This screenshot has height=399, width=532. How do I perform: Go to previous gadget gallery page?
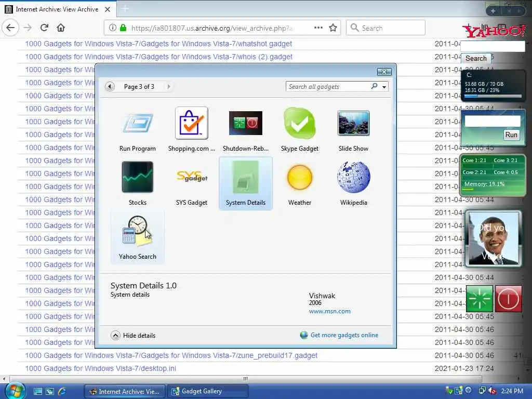tap(110, 87)
